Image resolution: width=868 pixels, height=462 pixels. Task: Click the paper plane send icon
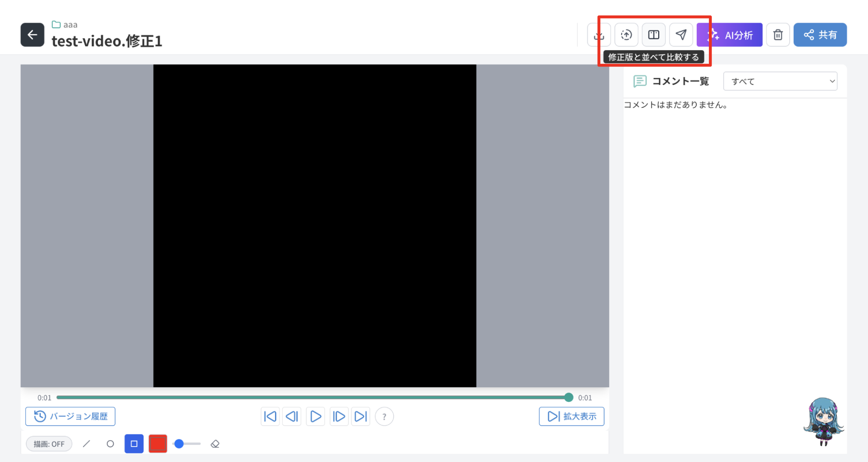click(681, 35)
